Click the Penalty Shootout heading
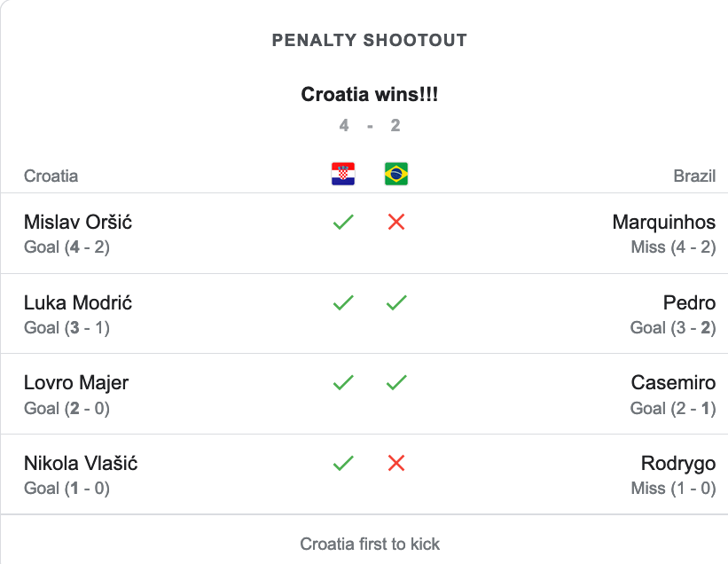Image resolution: width=728 pixels, height=564 pixels. 369,40
